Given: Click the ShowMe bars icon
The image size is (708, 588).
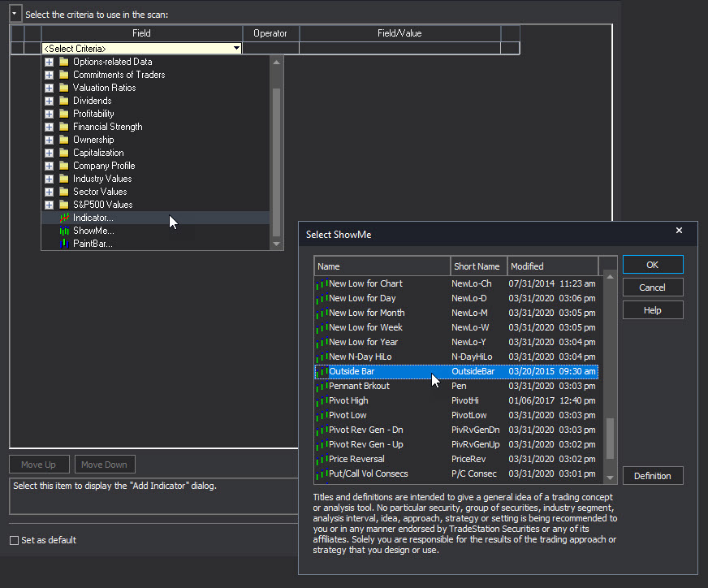Looking at the screenshot, I should (x=64, y=231).
